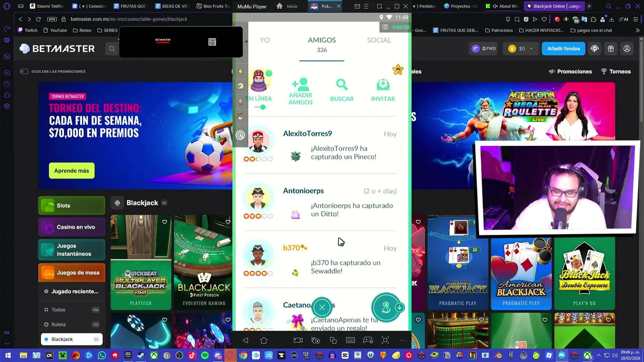Image resolution: width=644 pixels, height=362 pixels.
Task: Open Twitch bookmark
Action: tap(28, 30)
